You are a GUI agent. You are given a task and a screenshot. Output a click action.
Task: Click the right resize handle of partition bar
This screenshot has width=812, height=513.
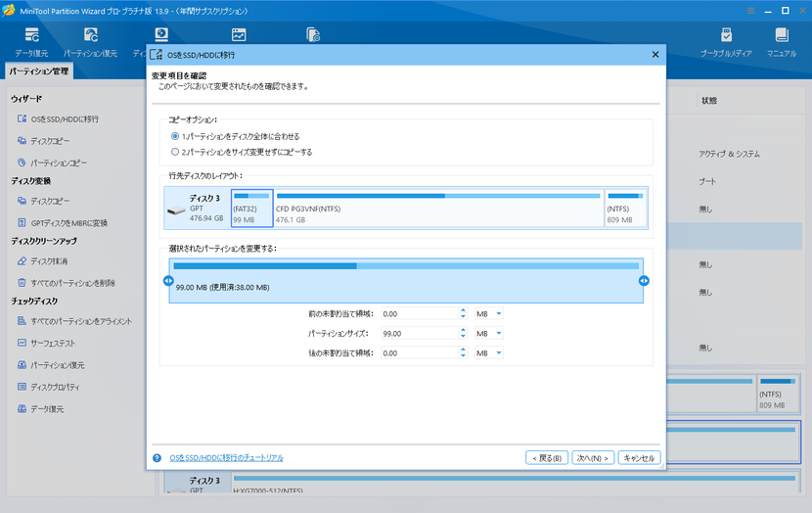click(644, 280)
